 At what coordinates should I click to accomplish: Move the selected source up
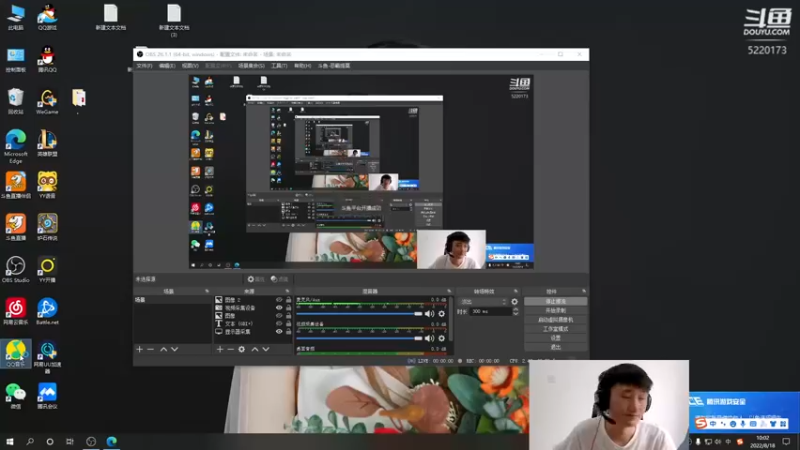[x=255, y=349]
